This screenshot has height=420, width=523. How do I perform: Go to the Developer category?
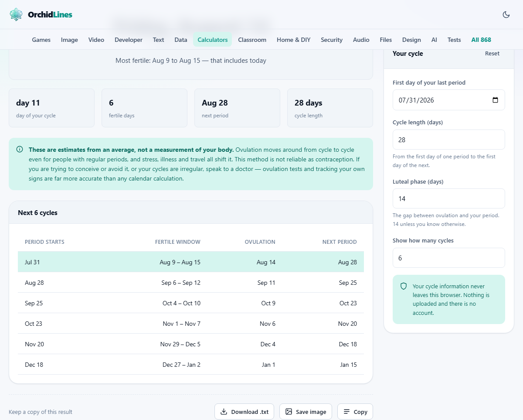[129, 40]
